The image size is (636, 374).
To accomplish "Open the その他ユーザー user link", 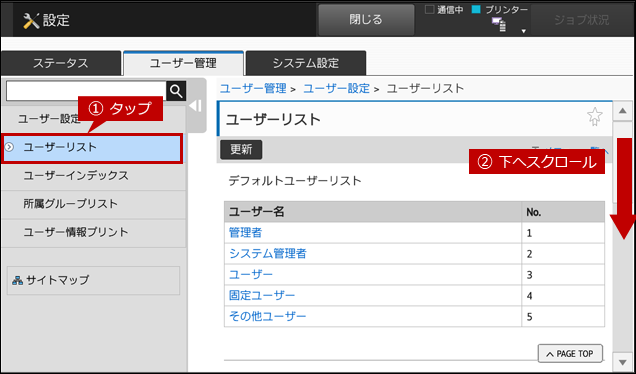I will pyautogui.click(x=268, y=316).
